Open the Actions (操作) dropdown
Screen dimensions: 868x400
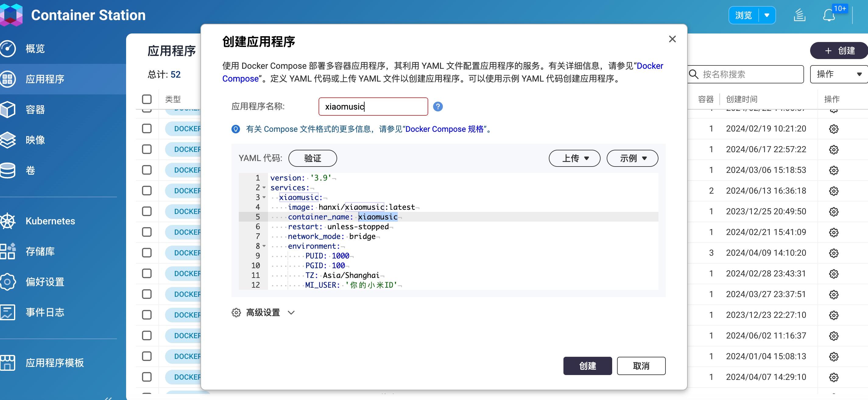(838, 74)
